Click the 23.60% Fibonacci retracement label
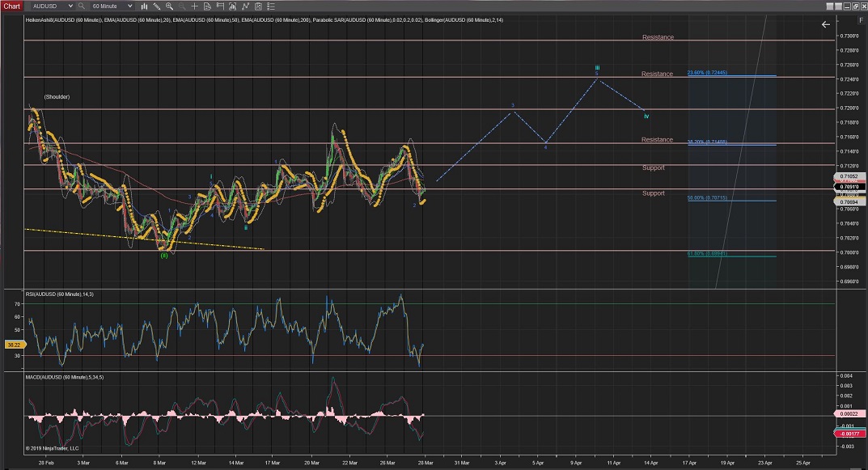 coord(706,73)
